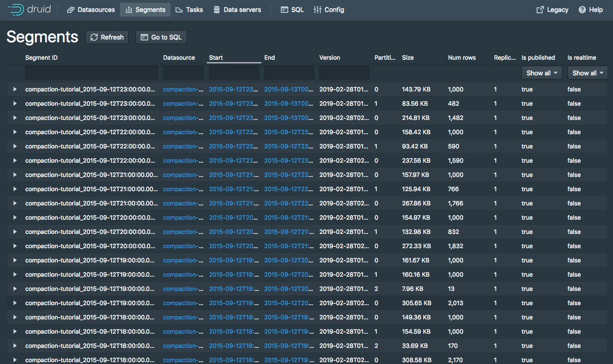Viewport: 613px width, 364px height.
Task: Click the Druid logo icon
Action: (x=16, y=10)
